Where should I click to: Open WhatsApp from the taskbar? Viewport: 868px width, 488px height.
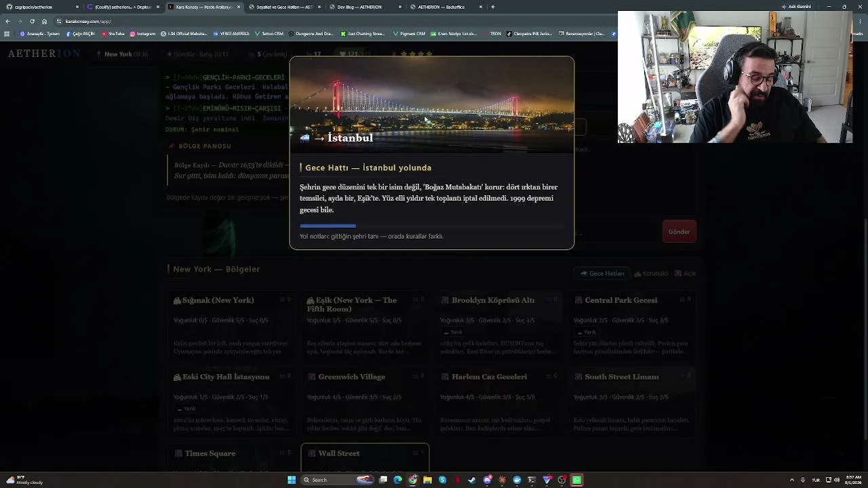576,480
